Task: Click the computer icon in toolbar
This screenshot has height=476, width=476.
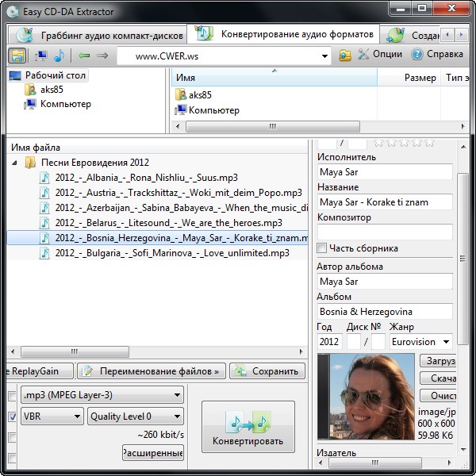Action: [x=41, y=56]
